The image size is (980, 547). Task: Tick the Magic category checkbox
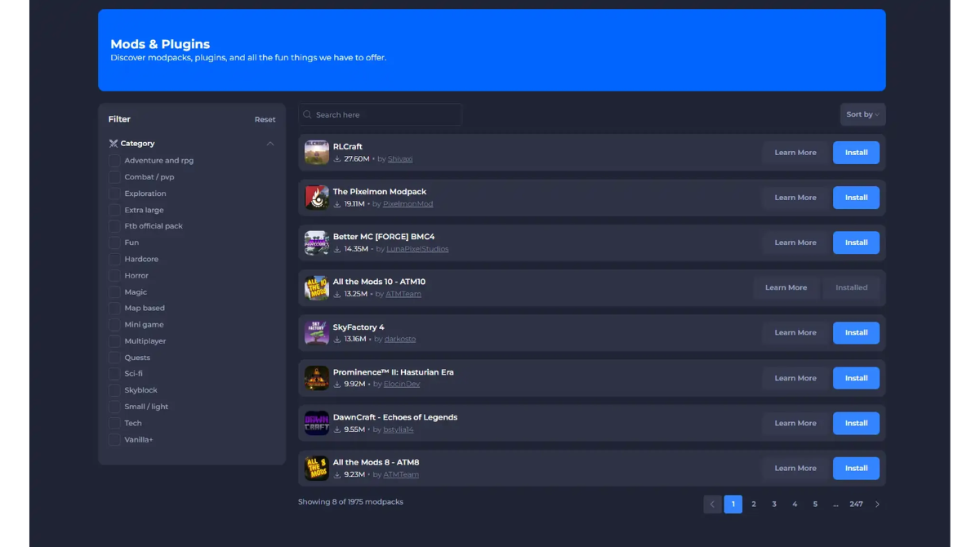click(x=114, y=291)
